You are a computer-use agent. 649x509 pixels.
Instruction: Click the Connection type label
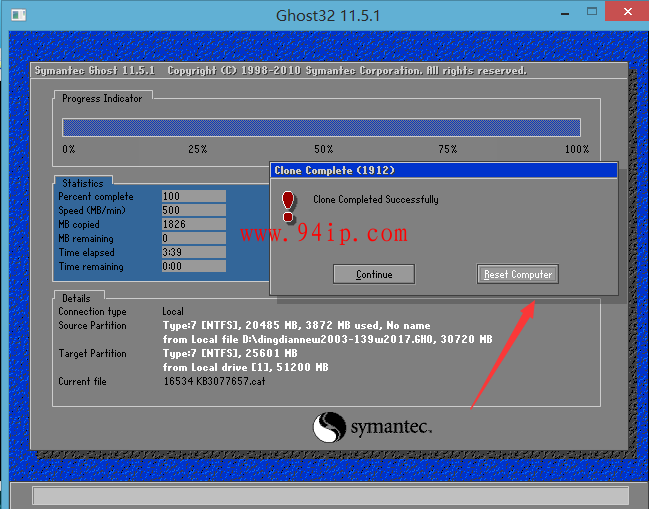[x=92, y=312]
